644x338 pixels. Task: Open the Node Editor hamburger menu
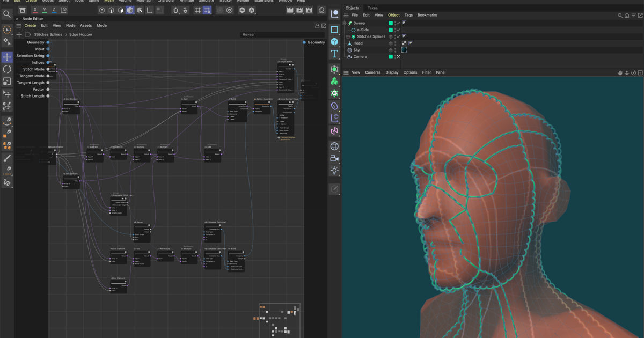point(18,25)
